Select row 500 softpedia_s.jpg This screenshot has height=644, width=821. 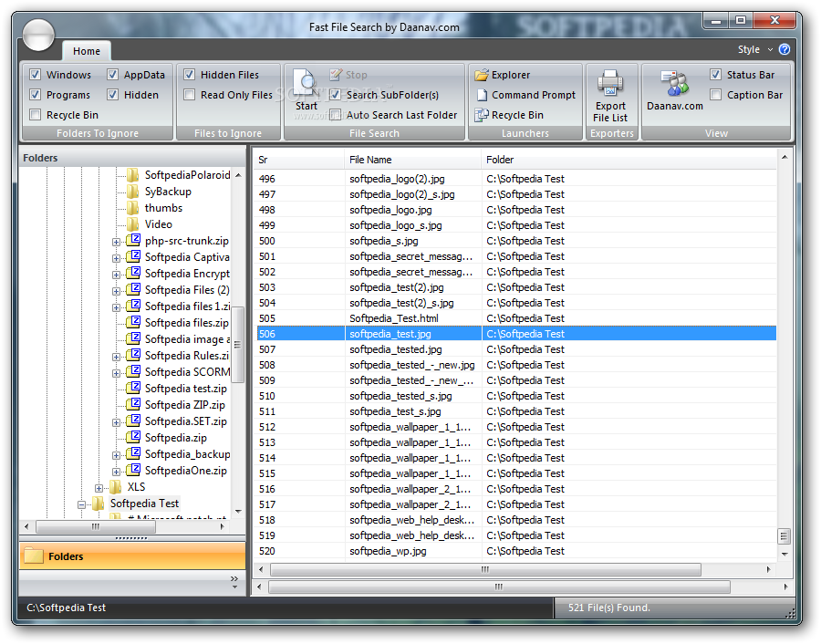[x=516, y=241]
